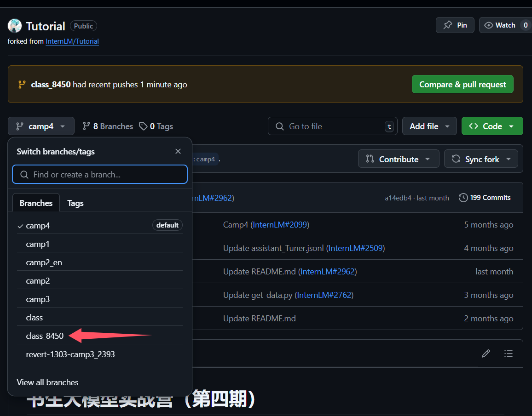The width and height of the screenshot is (532, 416).
Task: Select the camp4 default branch
Action: tap(100, 225)
